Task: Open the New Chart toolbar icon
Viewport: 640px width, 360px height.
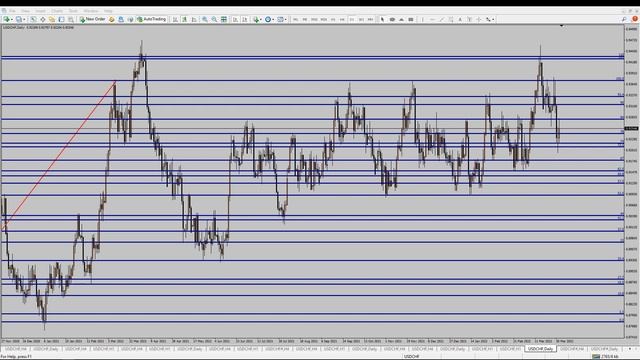Action: pos(7,19)
